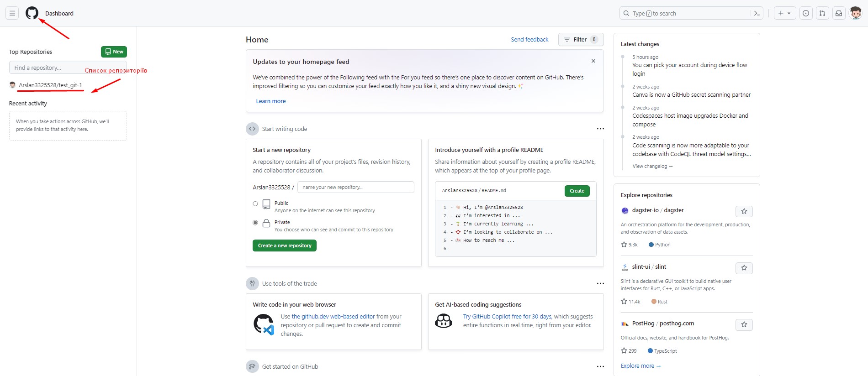Open the github.dev web-based editor link
The height and width of the screenshot is (376, 868).
[333, 316]
